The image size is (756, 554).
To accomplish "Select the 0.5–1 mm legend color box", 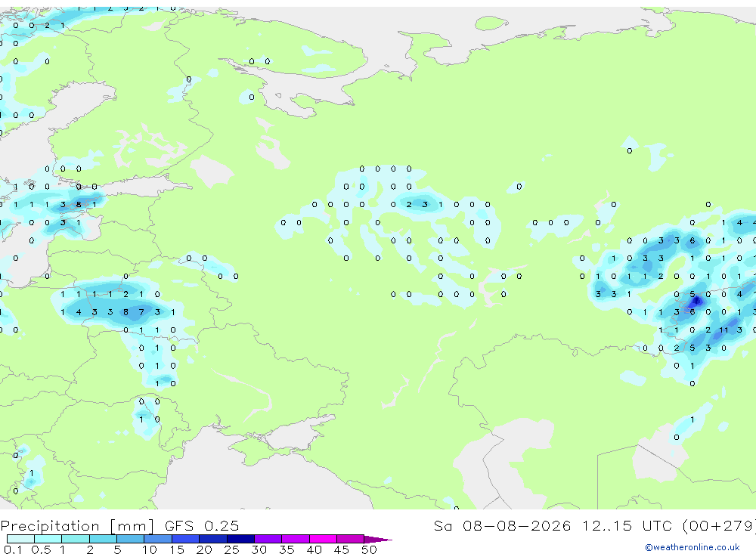I will [48, 539].
